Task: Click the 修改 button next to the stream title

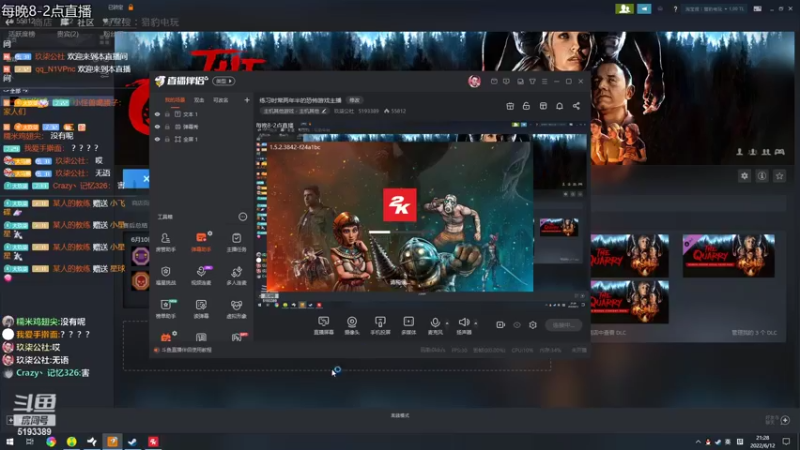Action: click(354, 100)
